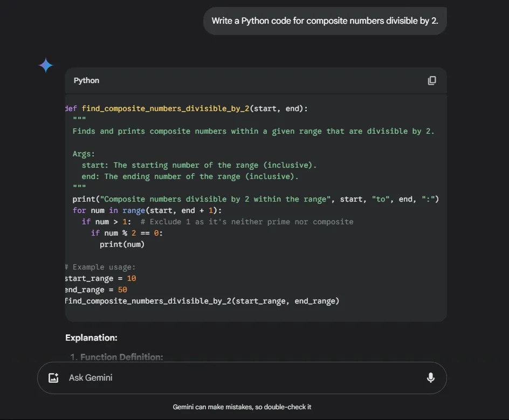Click the 'end_range = 50' line
The image size is (509, 420).
(96, 290)
